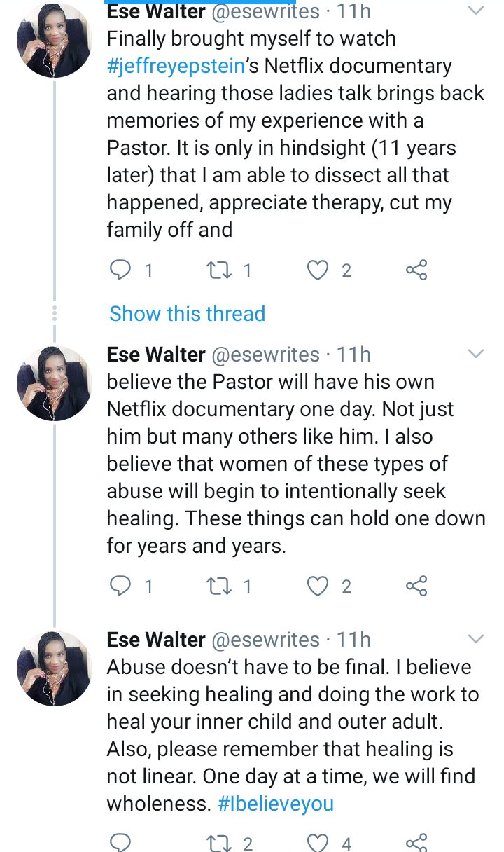504x852 pixels.
Task: Like the first tweet about the documentary
Action: [320, 270]
